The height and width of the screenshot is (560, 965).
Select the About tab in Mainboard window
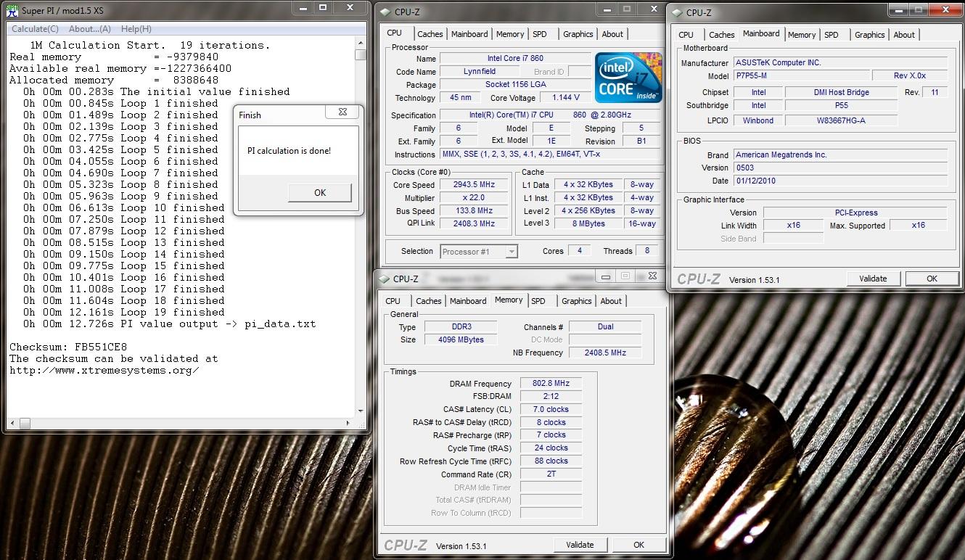pos(904,35)
